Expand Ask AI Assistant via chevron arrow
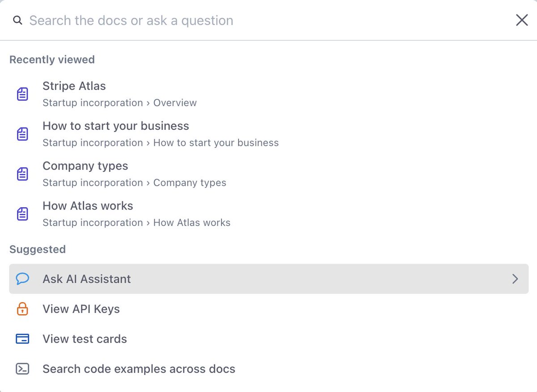 (515, 279)
